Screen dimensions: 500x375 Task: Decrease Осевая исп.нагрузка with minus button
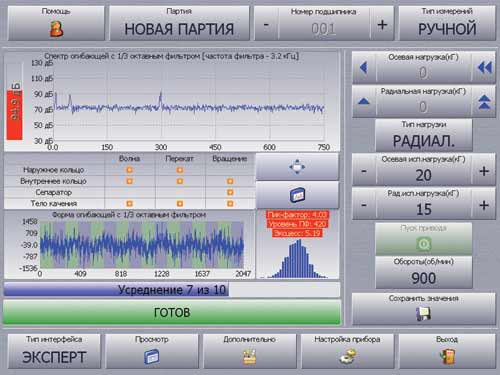tap(364, 171)
